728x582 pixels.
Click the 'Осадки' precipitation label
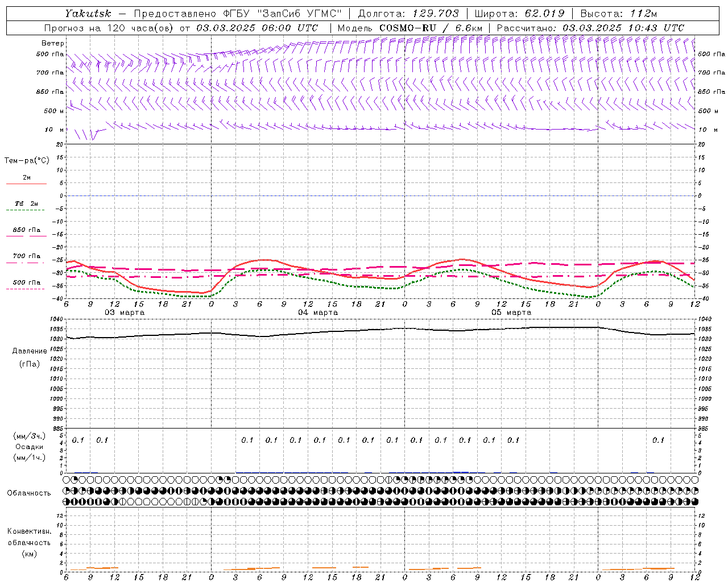click(x=30, y=447)
